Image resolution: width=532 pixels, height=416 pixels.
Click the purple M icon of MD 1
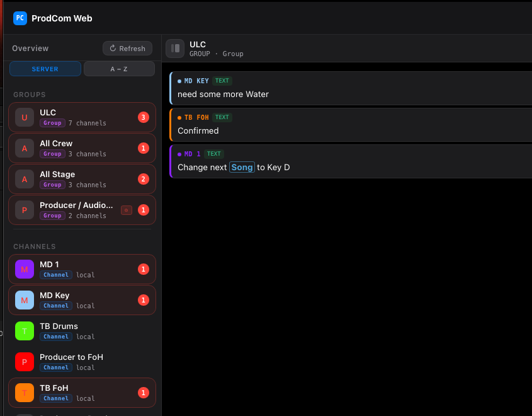25,269
